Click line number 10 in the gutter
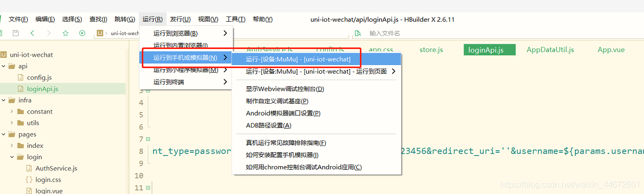Image resolution: width=644 pixels, height=194 pixels. pos(138,175)
